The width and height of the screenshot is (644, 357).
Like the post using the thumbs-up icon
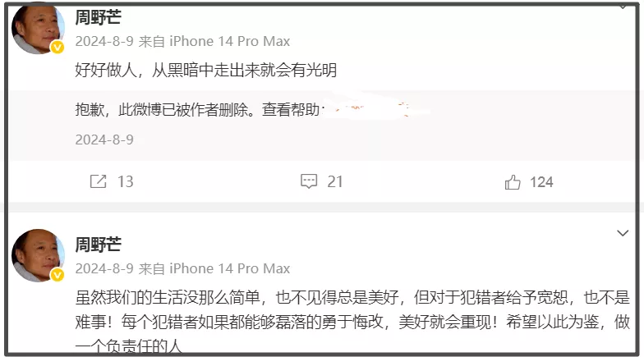[x=513, y=182]
